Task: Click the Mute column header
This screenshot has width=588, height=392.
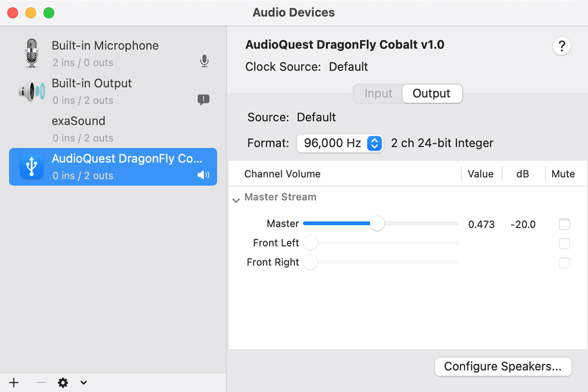Action: click(x=563, y=174)
